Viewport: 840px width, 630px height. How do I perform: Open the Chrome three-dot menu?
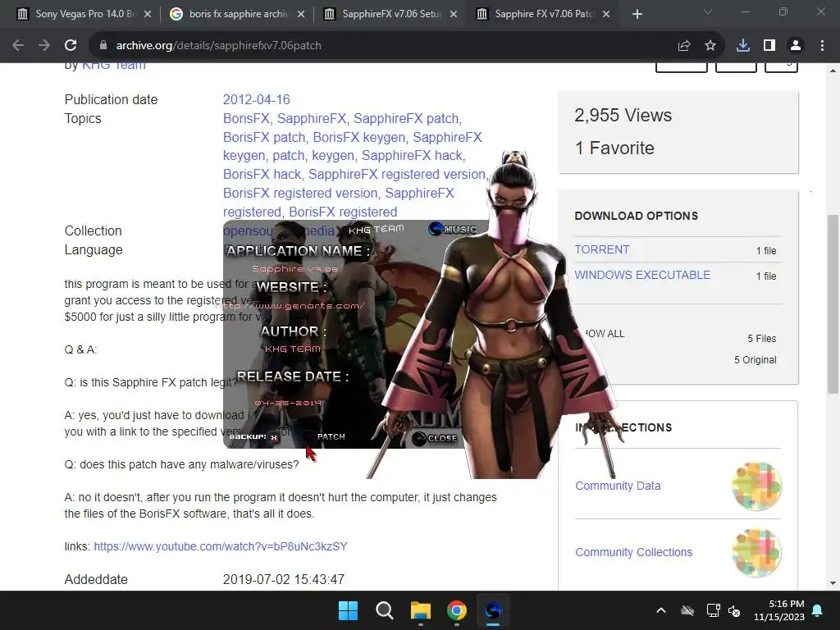[822, 46]
